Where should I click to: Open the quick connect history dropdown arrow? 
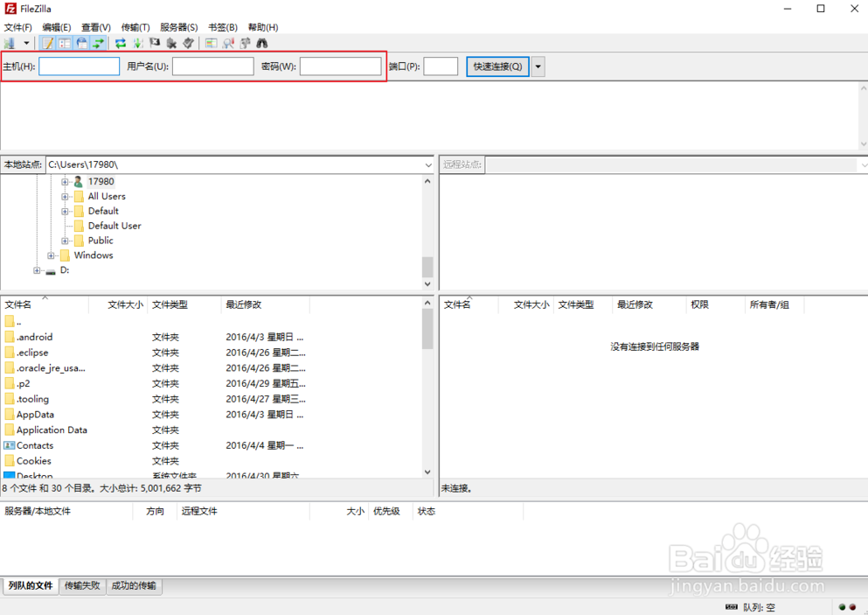click(538, 66)
